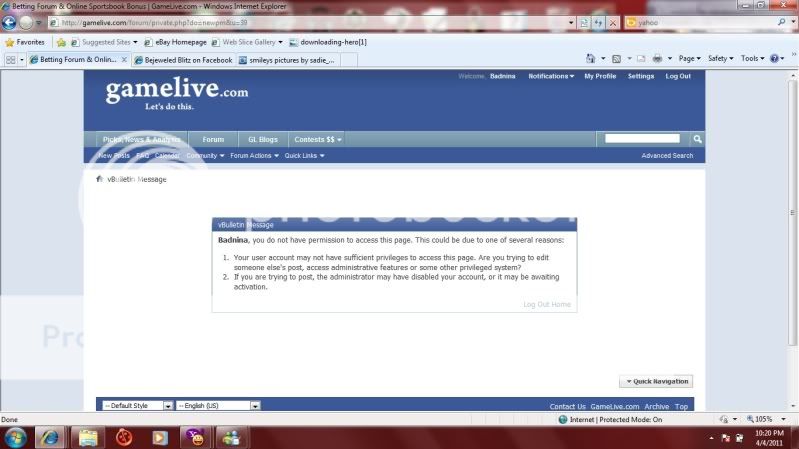Open the Forum navigation tab
The height and width of the screenshot is (449, 799).
(x=213, y=139)
